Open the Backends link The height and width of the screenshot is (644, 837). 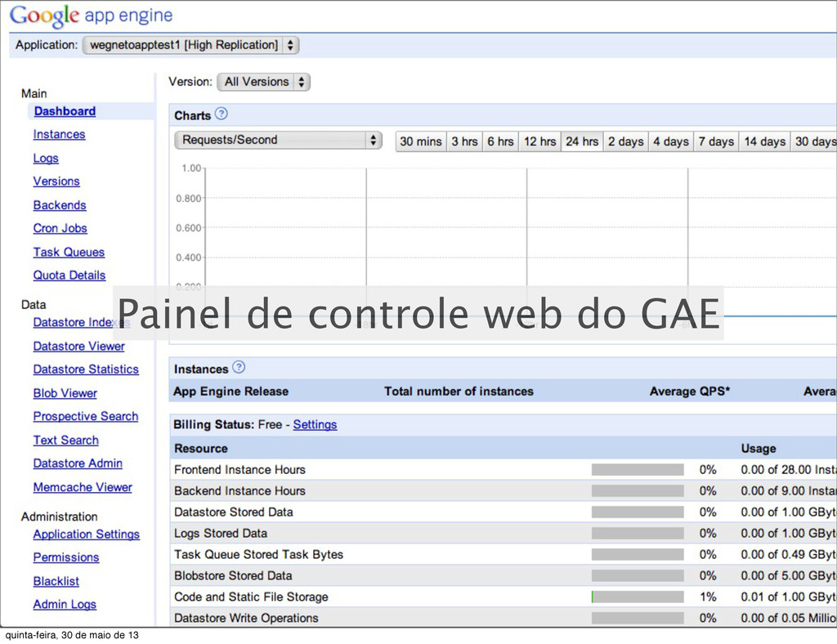coord(59,205)
